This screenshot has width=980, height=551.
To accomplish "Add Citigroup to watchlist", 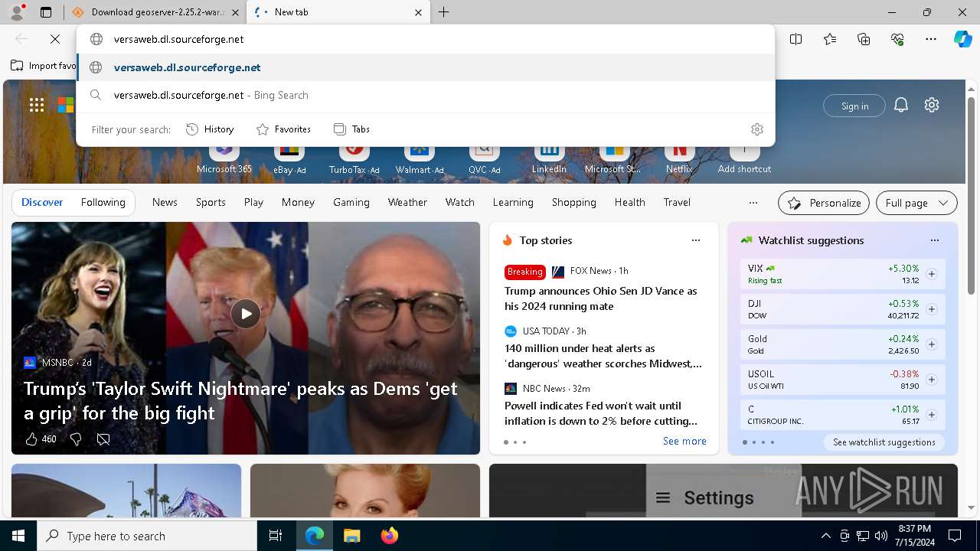I will pyautogui.click(x=932, y=415).
